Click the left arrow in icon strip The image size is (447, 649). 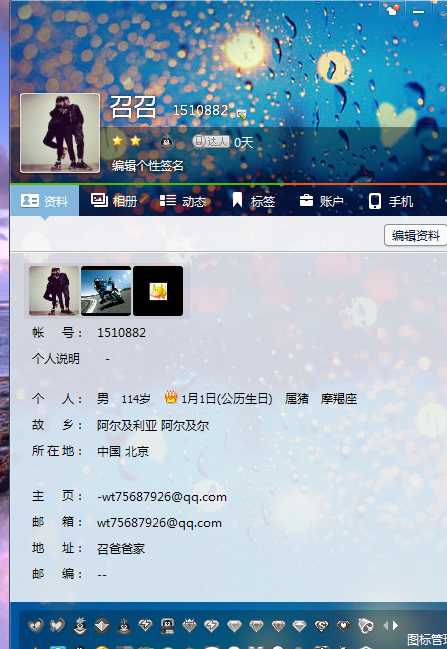point(385,625)
